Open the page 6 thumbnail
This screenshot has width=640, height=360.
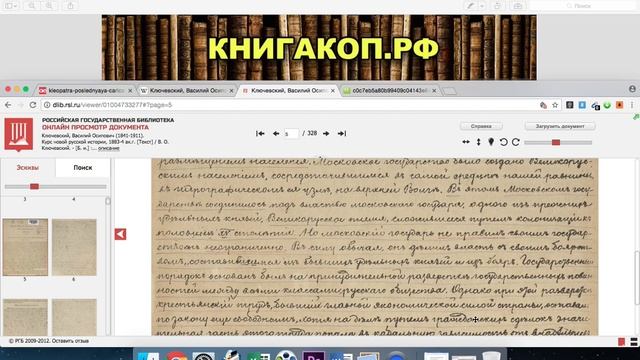tap(74, 247)
